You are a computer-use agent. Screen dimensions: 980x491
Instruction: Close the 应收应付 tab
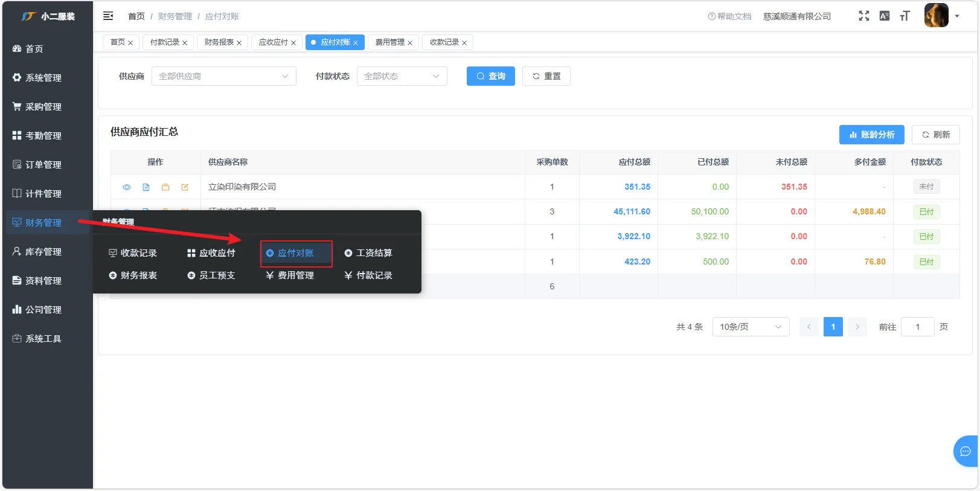(x=293, y=43)
